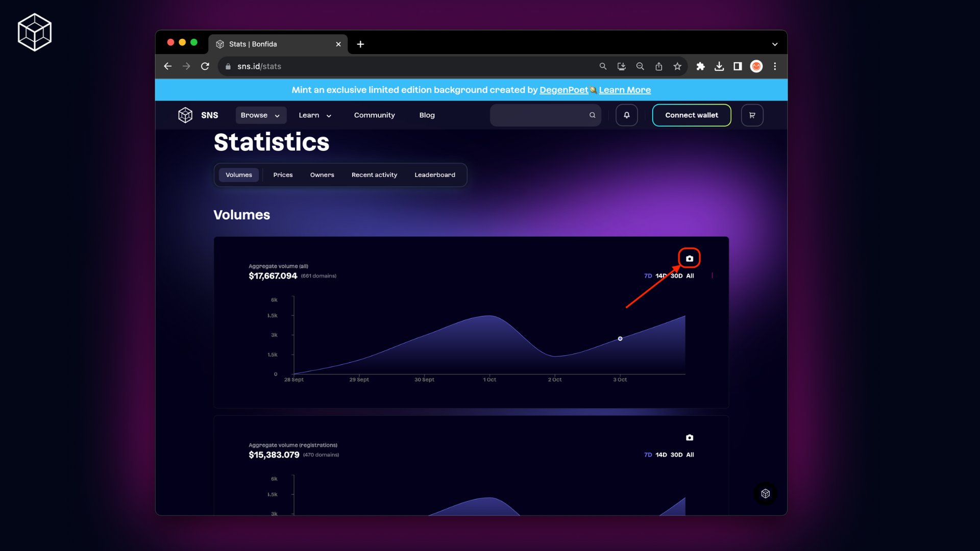980x551 pixels.
Task: Click the browser back arrow
Action: (x=167, y=66)
